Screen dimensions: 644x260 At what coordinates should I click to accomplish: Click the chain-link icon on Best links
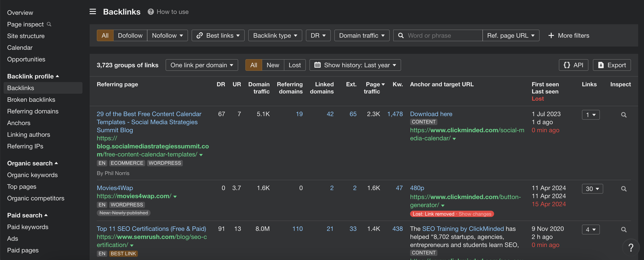[199, 35]
